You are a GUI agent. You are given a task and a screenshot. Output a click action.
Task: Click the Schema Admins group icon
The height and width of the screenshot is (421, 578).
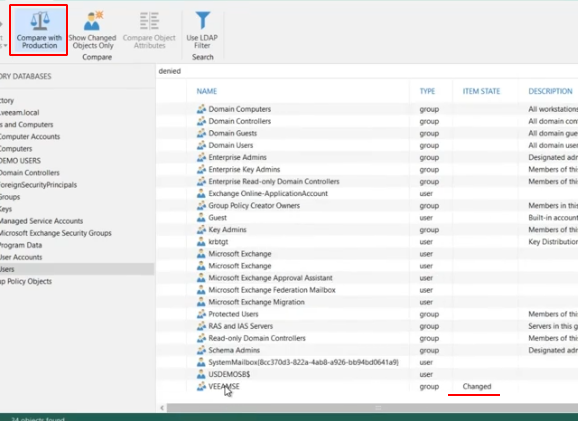coord(201,350)
